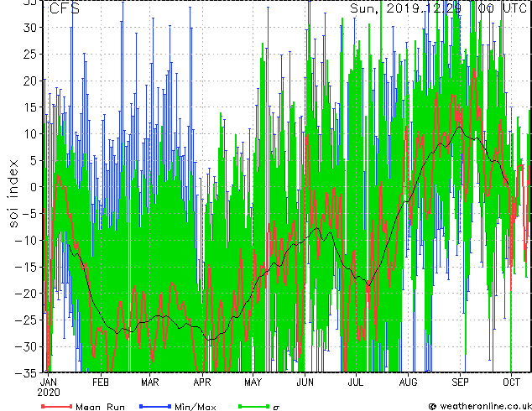Click the y-axis value '20'
The height and width of the screenshot is (411, 532).
click(x=30, y=81)
